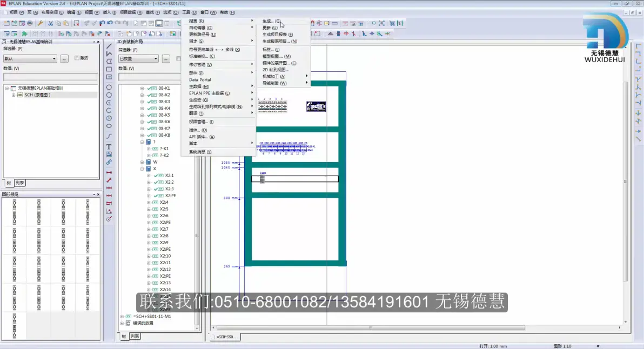The height and width of the screenshot is (349, 644).
Task: Collapse the X terminal strip node
Action: 142,169
